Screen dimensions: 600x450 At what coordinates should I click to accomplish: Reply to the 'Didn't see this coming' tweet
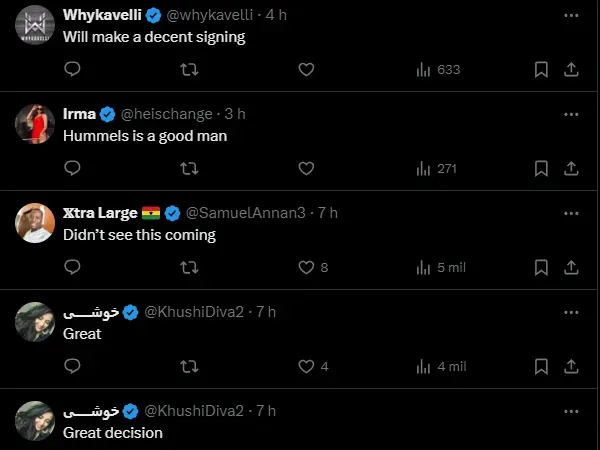click(72, 267)
